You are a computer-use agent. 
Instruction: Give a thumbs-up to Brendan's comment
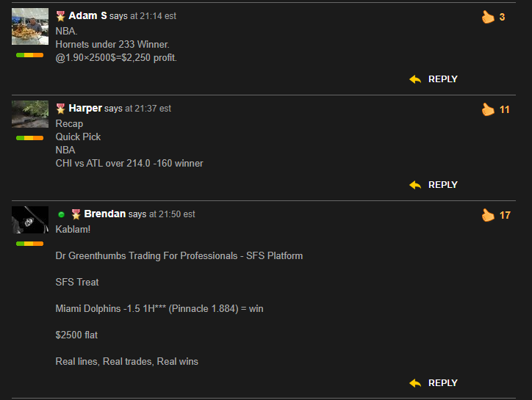(488, 215)
